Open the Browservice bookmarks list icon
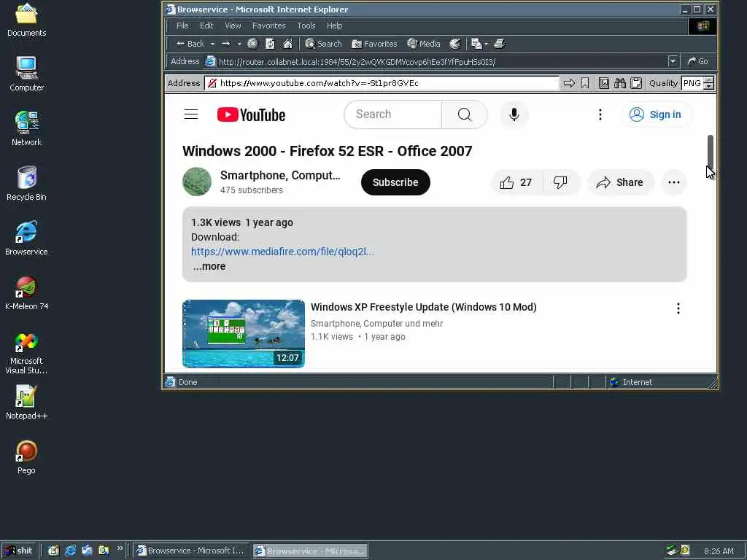747x560 pixels. coord(603,83)
